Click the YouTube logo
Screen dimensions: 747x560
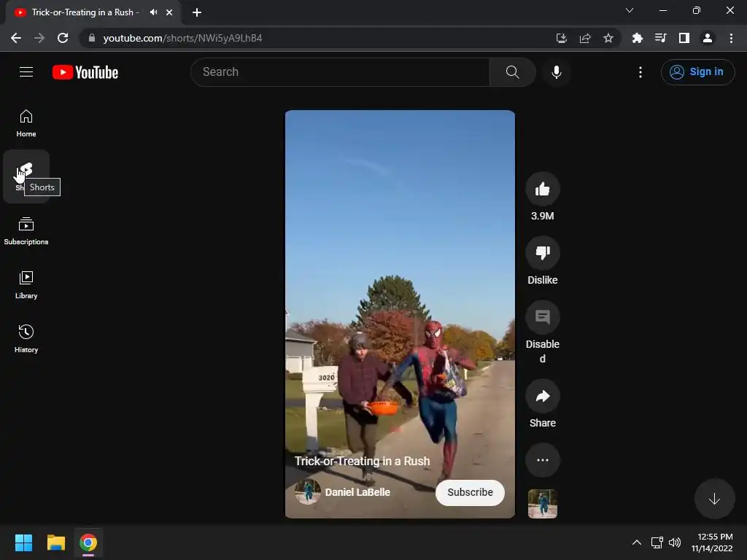pos(85,72)
